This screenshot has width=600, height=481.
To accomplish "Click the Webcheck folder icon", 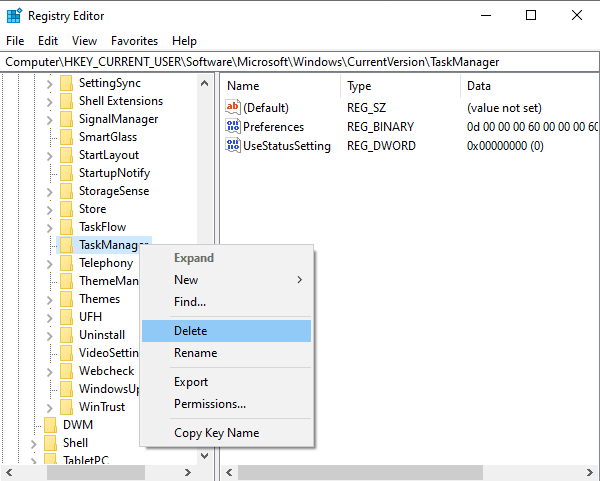I will click(66, 371).
